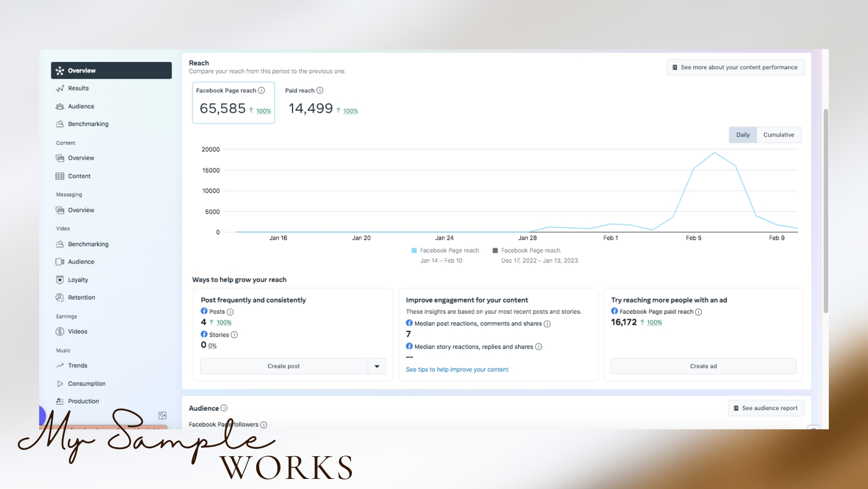
Task: Click the info icon beside Posts
Action: (230, 312)
